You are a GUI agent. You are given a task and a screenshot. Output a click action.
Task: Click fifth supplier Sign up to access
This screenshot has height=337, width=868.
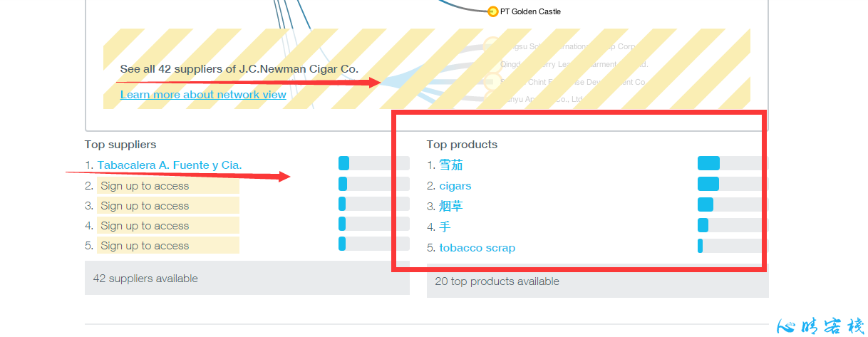[x=168, y=246]
